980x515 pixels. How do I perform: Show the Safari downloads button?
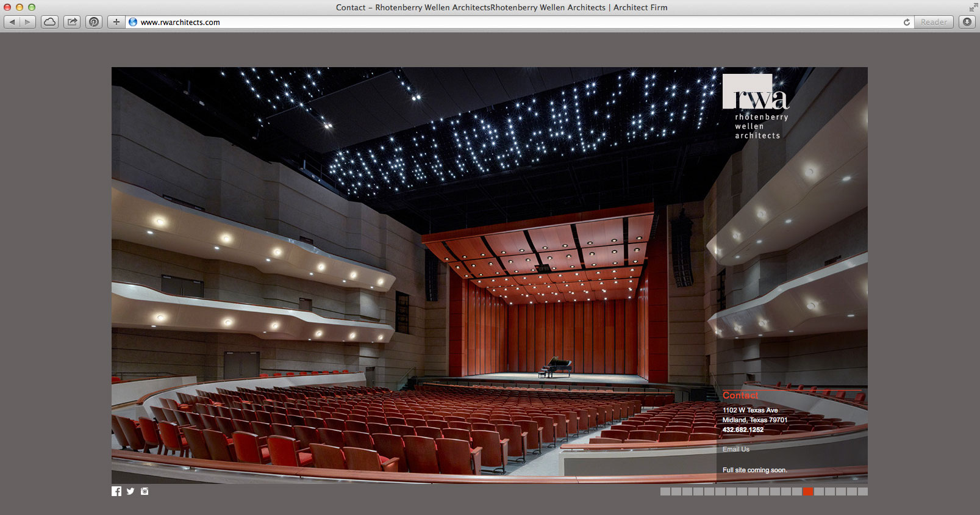tap(967, 22)
